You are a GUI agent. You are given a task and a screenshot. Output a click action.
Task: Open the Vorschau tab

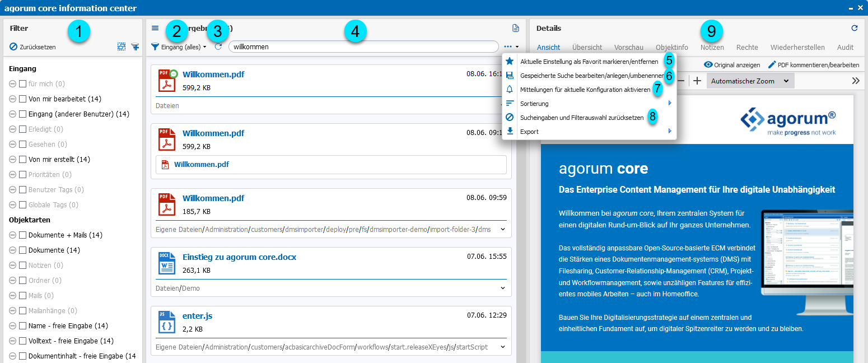tap(629, 48)
